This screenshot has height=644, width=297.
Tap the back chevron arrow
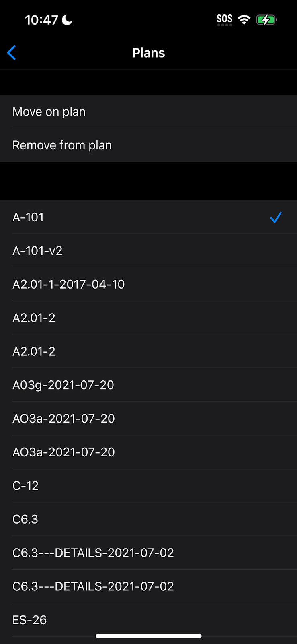pyautogui.click(x=12, y=53)
